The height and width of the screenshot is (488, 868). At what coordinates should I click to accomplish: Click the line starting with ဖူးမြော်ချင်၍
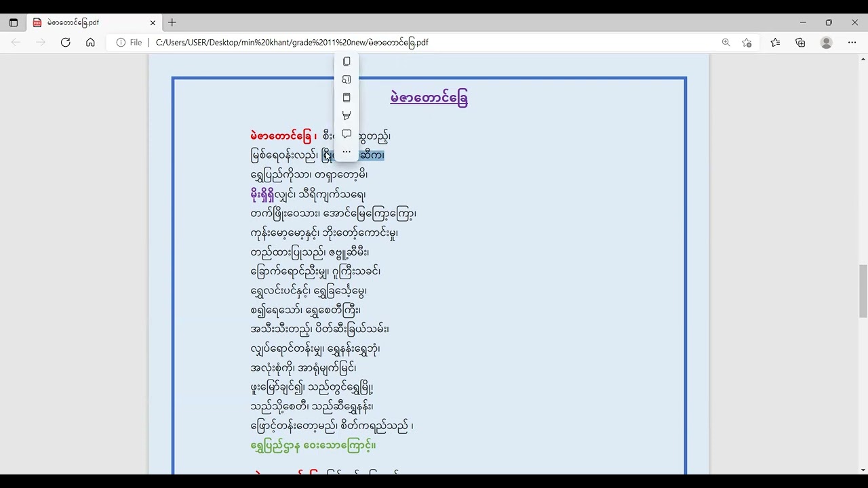312,388
